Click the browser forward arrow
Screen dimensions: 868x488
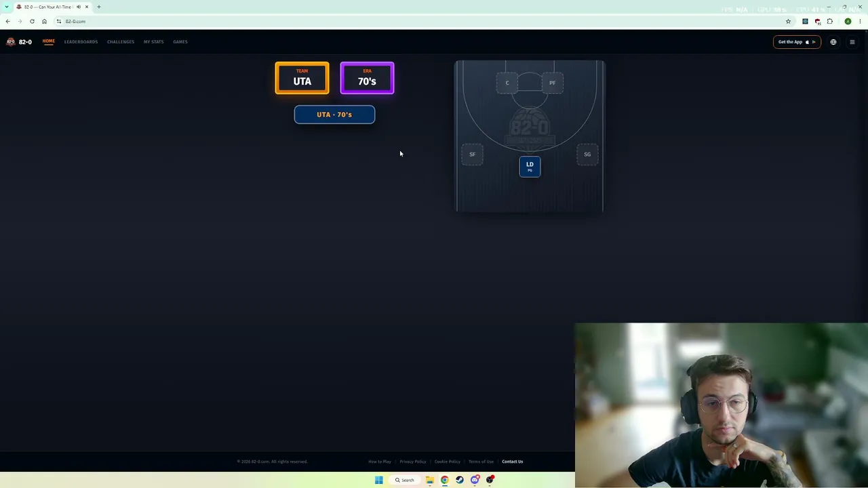coord(20,21)
